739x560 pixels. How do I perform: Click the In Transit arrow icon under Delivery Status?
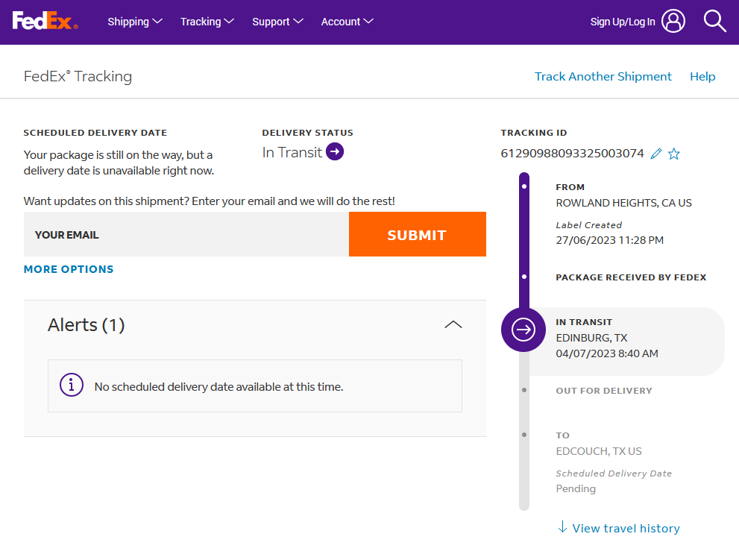(x=335, y=152)
